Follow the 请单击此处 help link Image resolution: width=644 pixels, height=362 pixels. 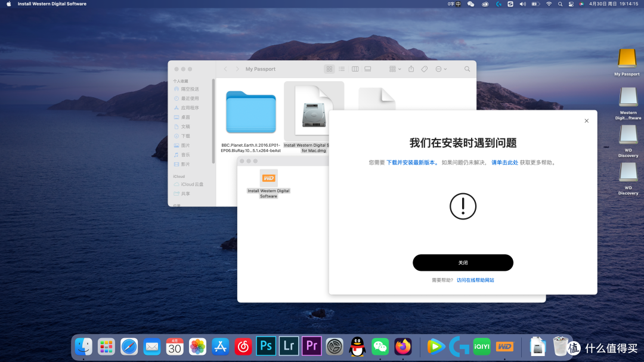pyautogui.click(x=505, y=163)
